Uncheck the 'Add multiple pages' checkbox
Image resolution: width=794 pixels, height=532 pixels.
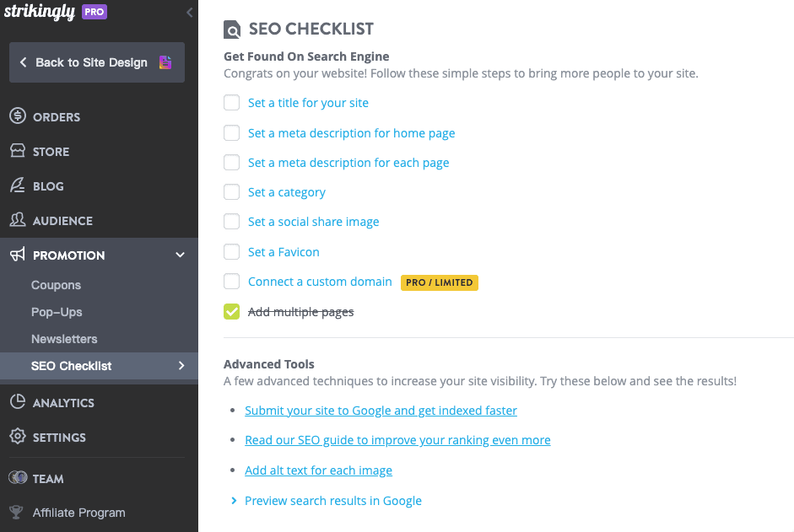click(x=232, y=312)
